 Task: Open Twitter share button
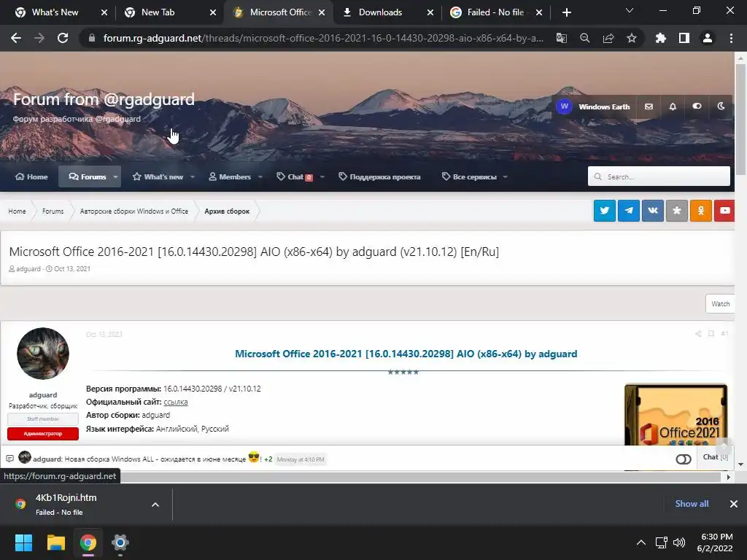605,211
